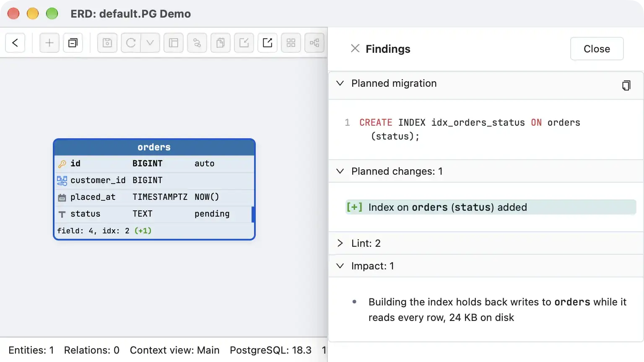Click the primary key icon on id
This screenshot has height=362, width=644.
pos(62,164)
